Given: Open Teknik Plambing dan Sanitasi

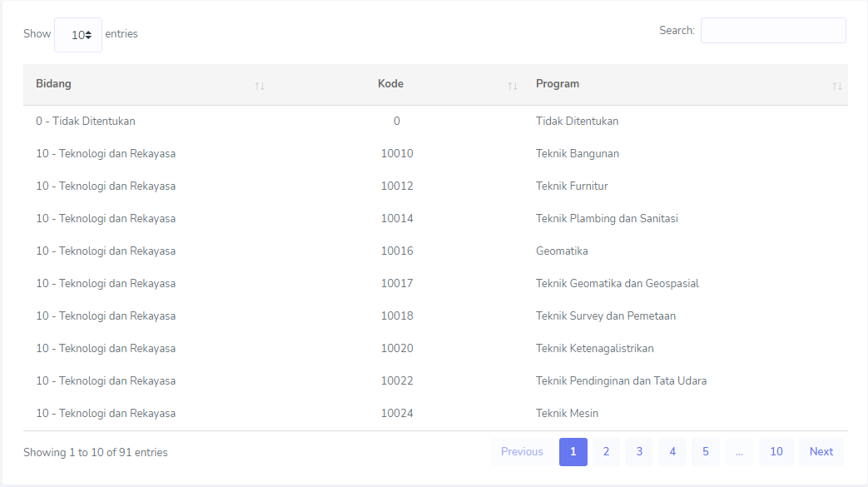Looking at the screenshot, I should (607, 218).
